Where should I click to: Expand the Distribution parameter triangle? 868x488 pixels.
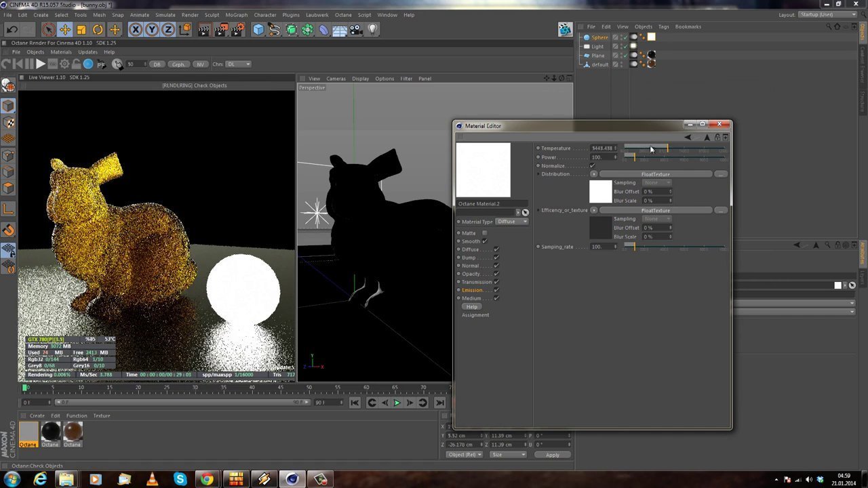tap(538, 174)
